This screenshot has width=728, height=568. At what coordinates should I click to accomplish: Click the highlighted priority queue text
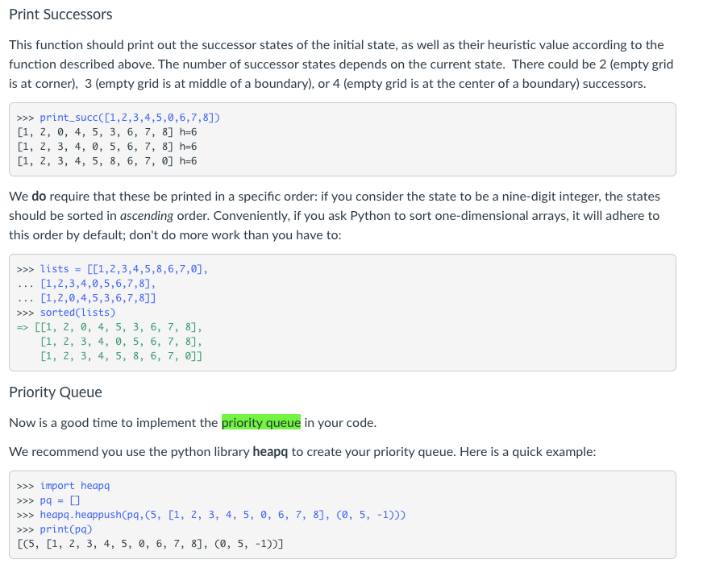(261, 422)
